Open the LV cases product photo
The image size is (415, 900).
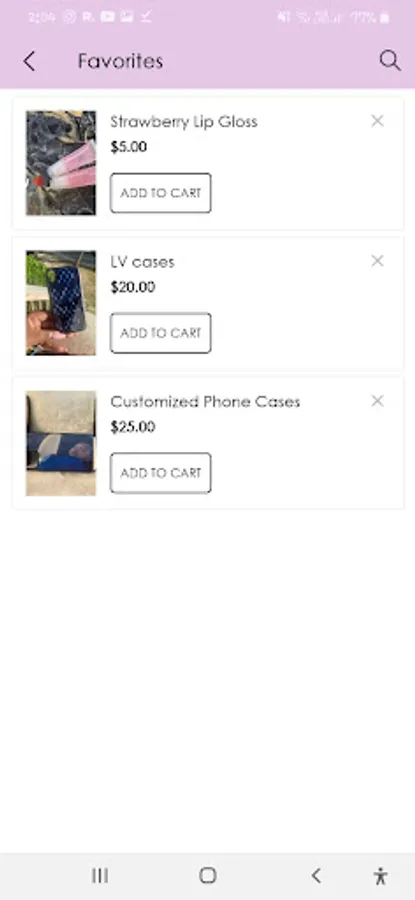[61, 303]
